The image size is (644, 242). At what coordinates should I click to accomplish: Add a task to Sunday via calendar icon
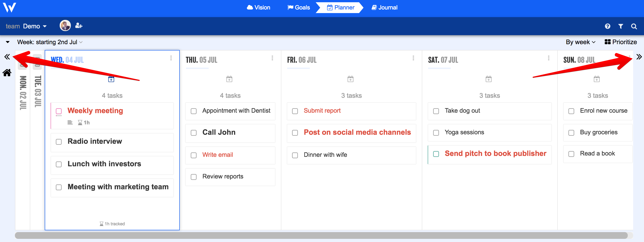(597, 79)
